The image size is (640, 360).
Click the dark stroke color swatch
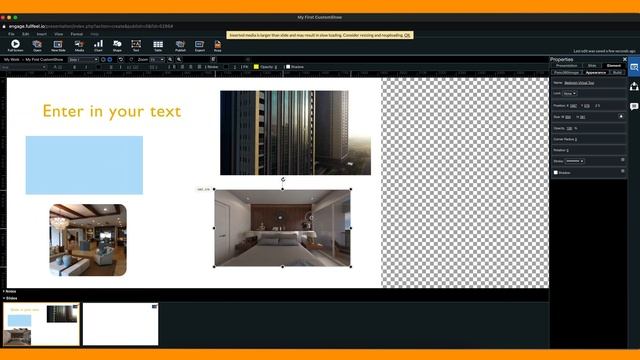pyautogui.click(x=226, y=67)
